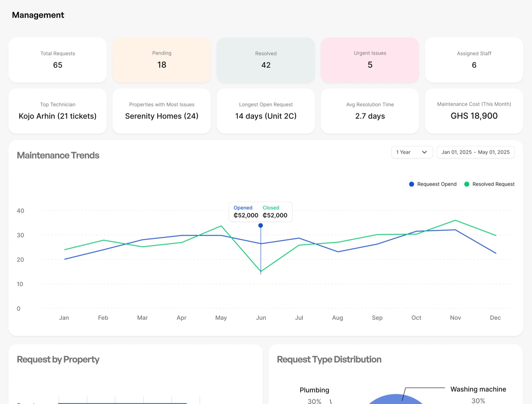
Task: Click the 20 value on the vertical axis
Action: [x=21, y=260]
